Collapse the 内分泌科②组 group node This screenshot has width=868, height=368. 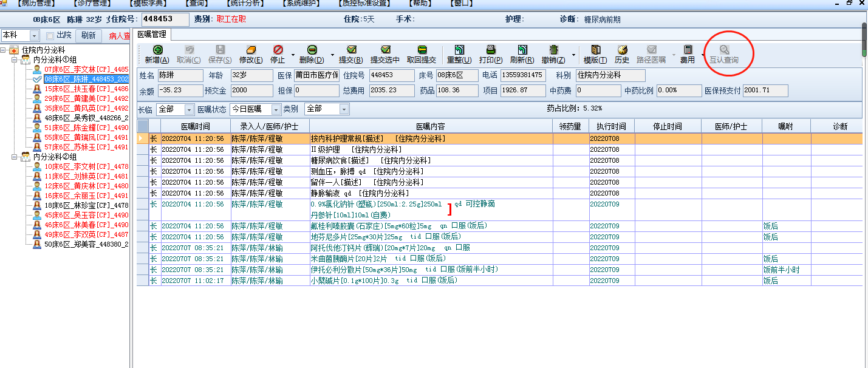[x=15, y=157]
